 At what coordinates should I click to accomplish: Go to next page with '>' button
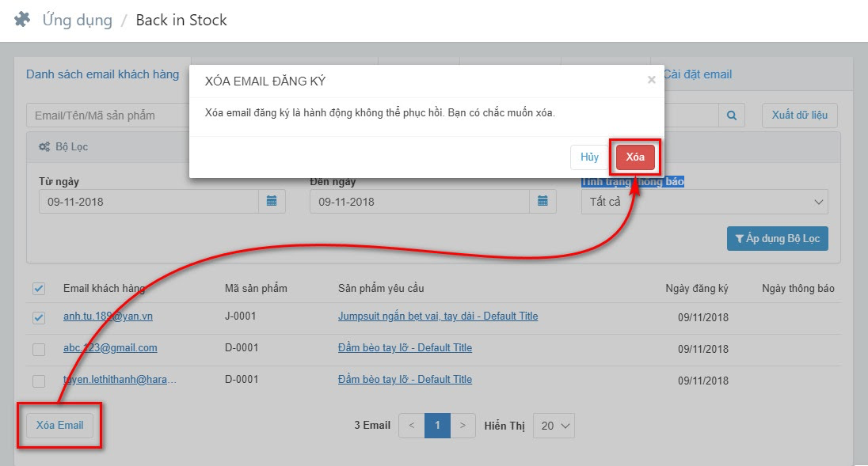[463, 426]
